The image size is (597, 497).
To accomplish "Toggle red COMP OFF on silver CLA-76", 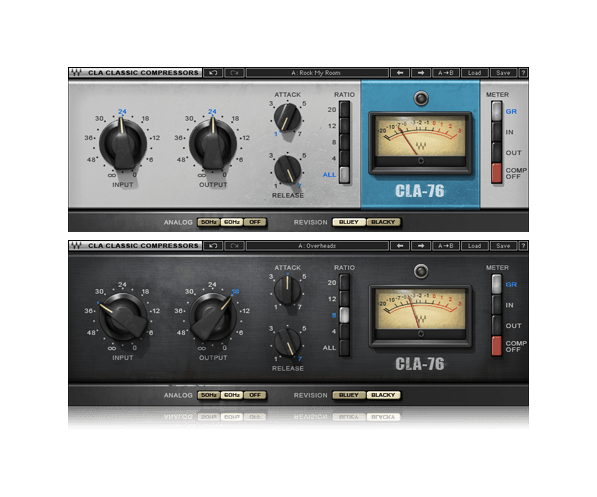I will tap(496, 173).
